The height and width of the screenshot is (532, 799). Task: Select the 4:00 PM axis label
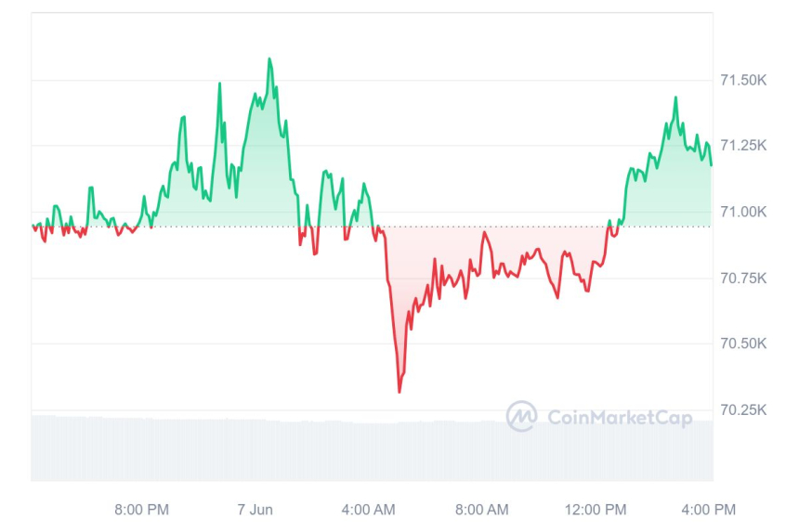708,509
